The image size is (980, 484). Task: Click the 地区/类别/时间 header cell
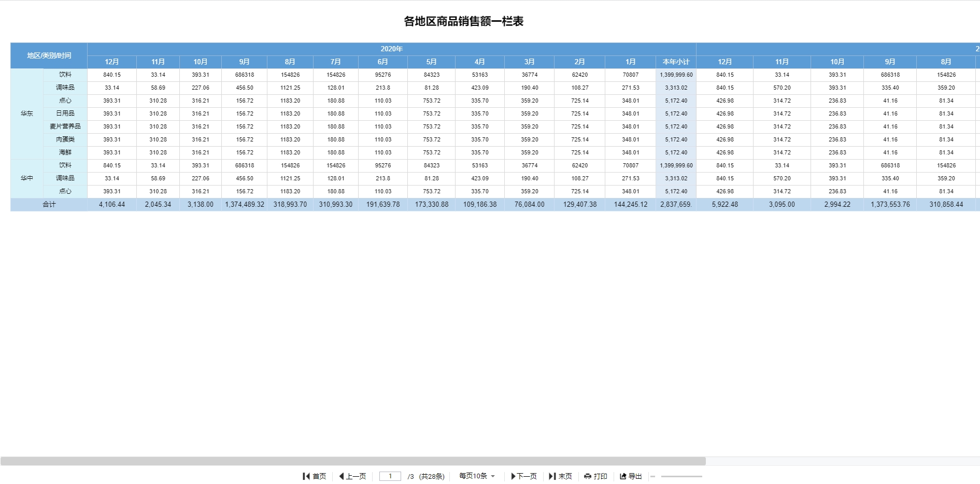click(x=49, y=55)
